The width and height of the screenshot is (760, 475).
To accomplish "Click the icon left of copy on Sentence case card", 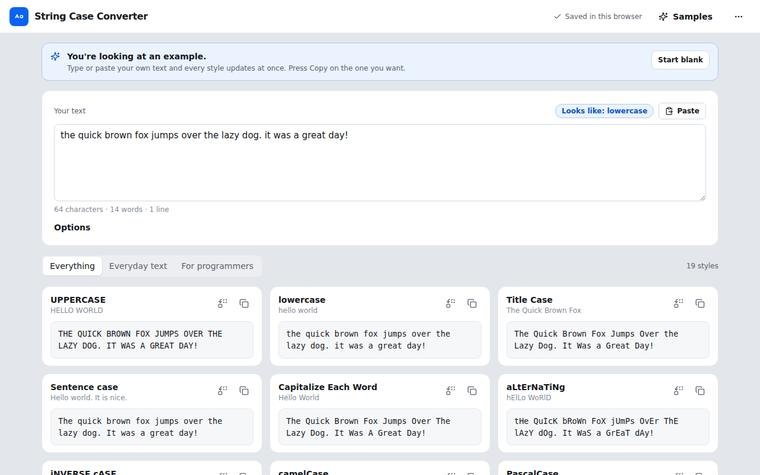I will click(x=222, y=391).
